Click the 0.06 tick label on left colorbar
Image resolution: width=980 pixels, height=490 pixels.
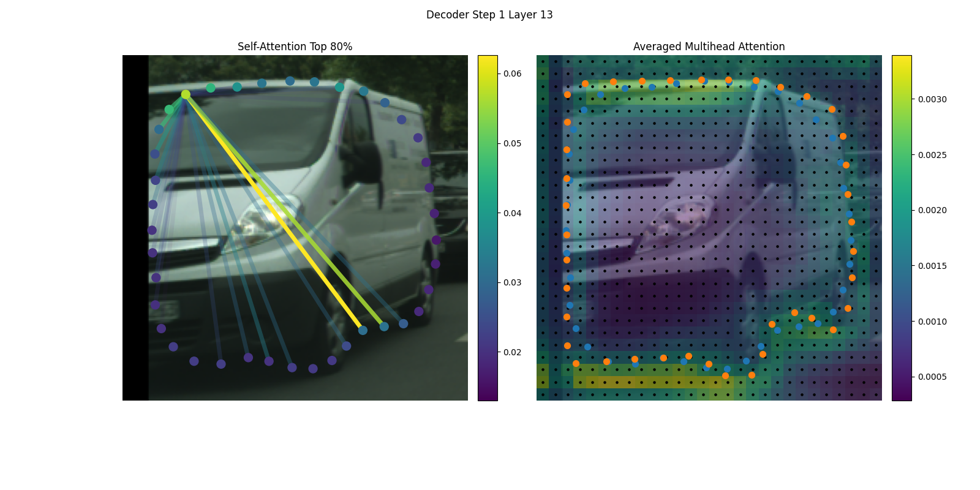point(513,73)
